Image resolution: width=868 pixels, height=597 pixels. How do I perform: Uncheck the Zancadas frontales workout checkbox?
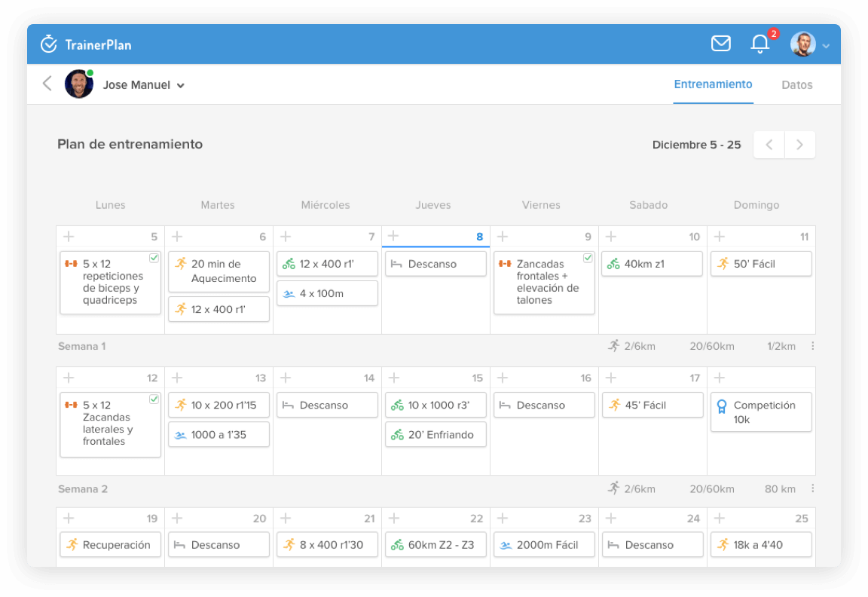pyautogui.click(x=588, y=258)
